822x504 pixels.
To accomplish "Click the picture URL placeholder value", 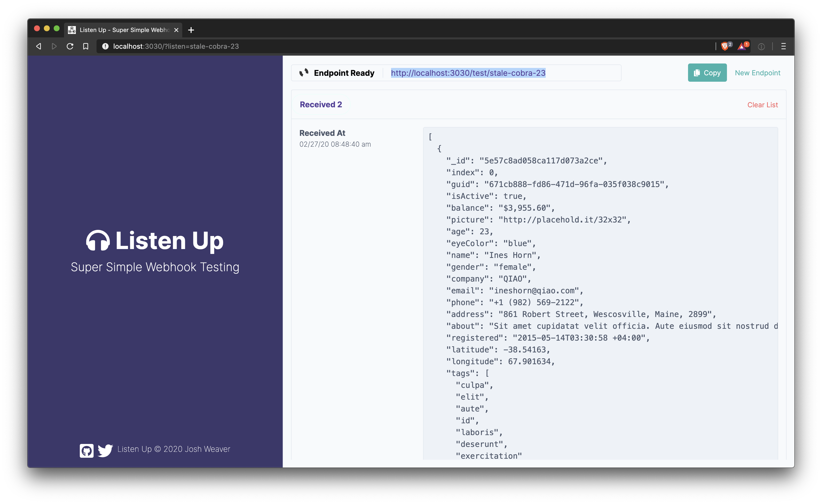I will tap(563, 220).
